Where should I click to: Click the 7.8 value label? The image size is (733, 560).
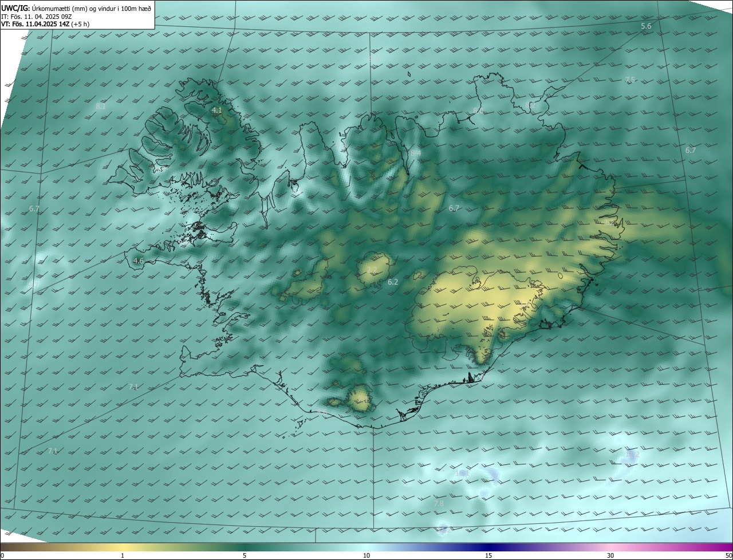(x=439, y=503)
